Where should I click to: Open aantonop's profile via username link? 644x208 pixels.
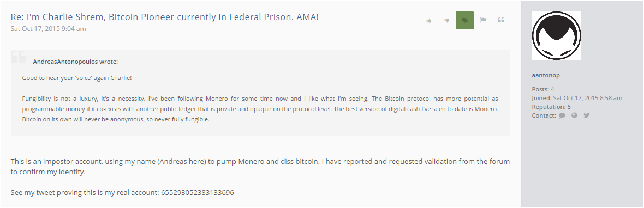[x=546, y=75]
